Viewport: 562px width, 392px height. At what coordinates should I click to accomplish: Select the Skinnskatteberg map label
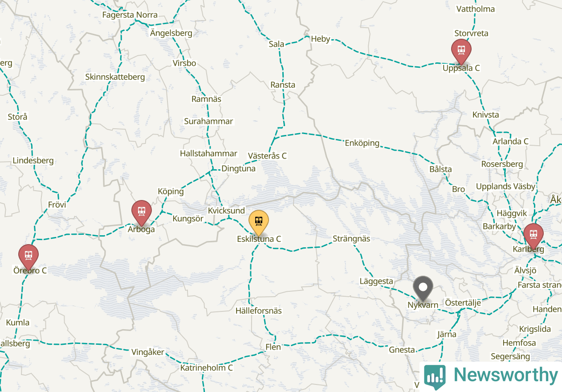point(115,77)
